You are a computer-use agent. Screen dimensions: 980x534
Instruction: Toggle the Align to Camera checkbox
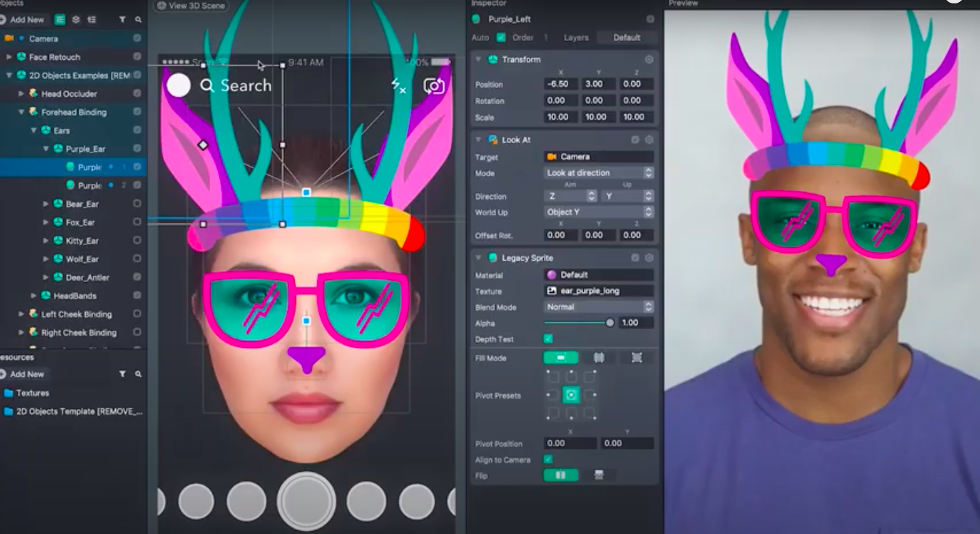pyautogui.click(x=548, y=460)
